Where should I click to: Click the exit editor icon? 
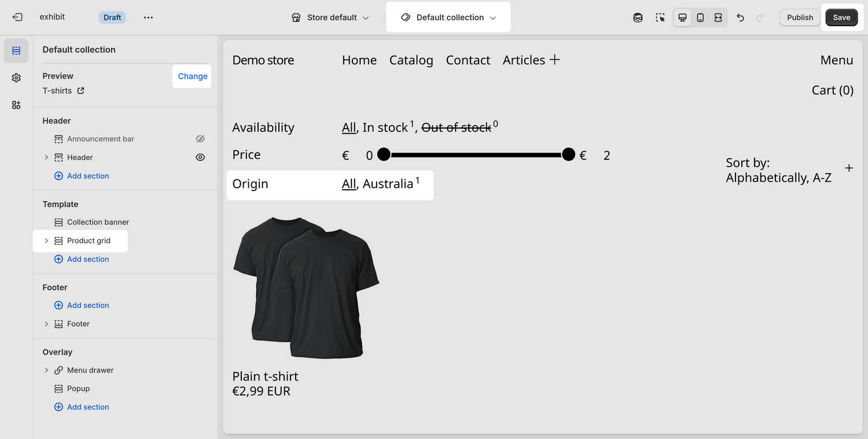click(x=17, y=17)
